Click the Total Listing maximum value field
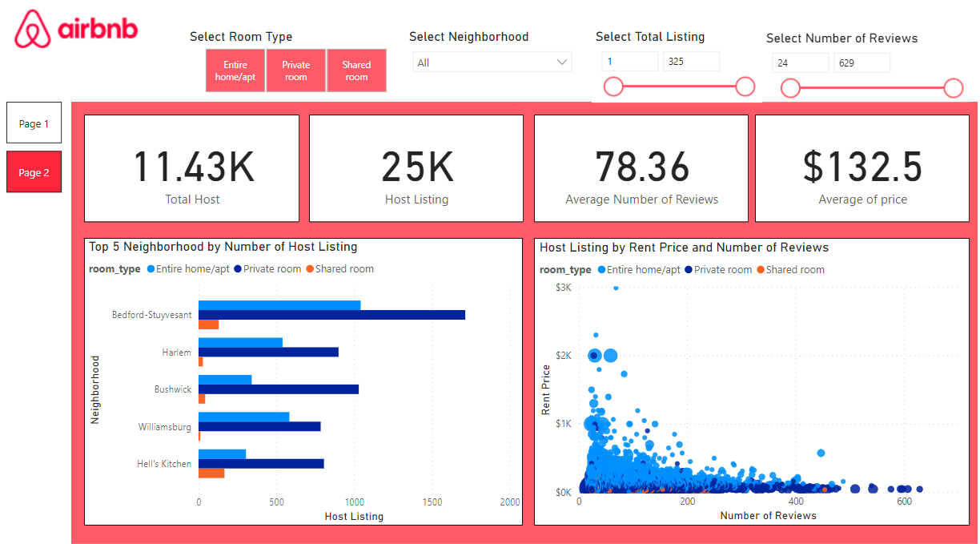Image resolution: width=980 pixels, height=544 pixels. coord(690,61)
